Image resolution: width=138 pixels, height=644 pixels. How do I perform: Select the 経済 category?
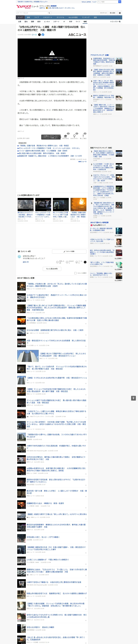(39, 21)
